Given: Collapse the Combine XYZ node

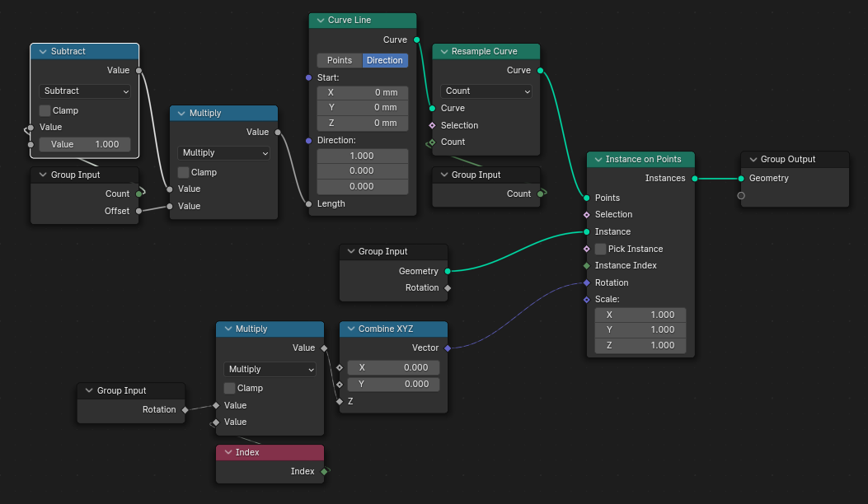Looking at the screenshot, I should click(x=351, y=329).
